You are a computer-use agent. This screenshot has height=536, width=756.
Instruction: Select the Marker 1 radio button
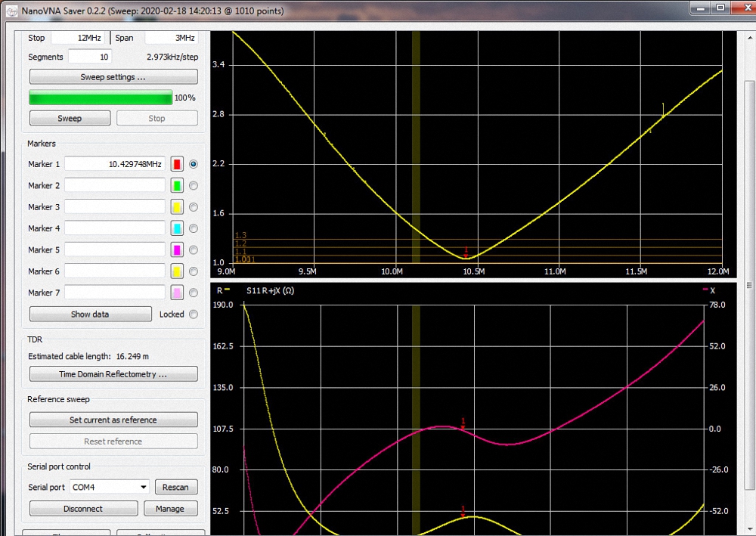pyautogui.click(x=194, y=164)
